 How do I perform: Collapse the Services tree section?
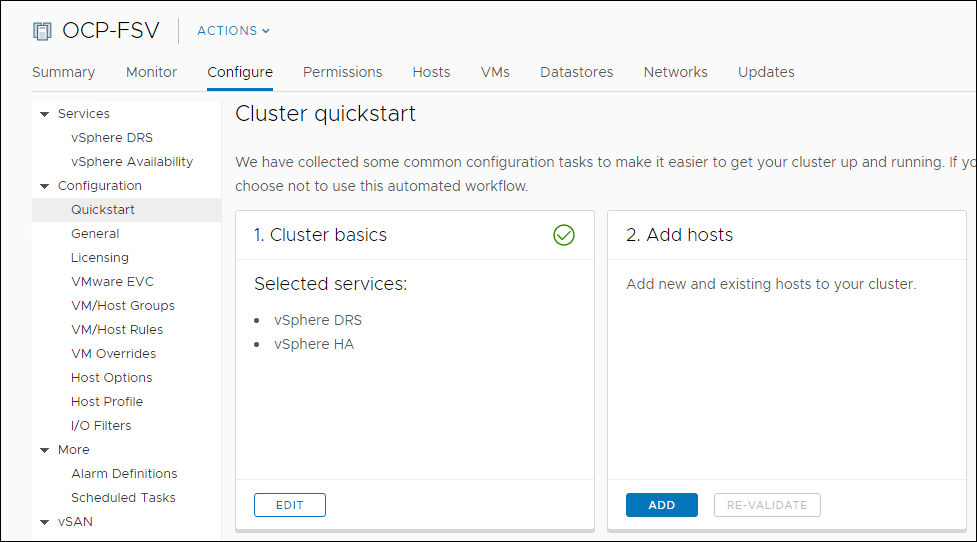click(44, 114)
